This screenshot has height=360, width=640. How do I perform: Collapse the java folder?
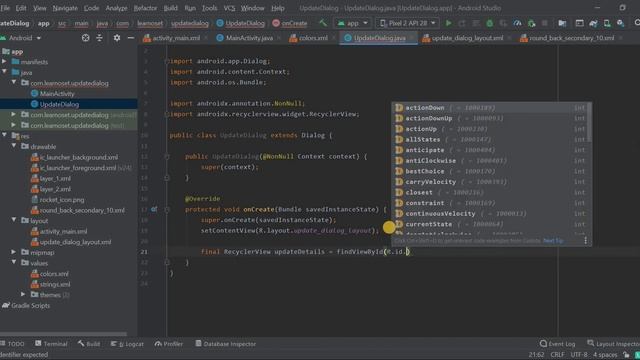pyautogui.click(x=4, y=72)
